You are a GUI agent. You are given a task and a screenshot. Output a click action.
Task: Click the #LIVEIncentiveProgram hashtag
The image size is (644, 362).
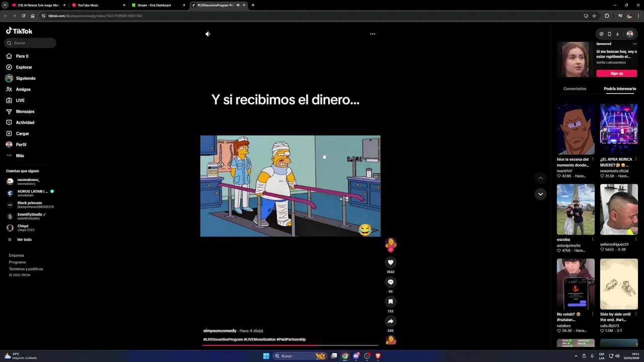(223, 339)
